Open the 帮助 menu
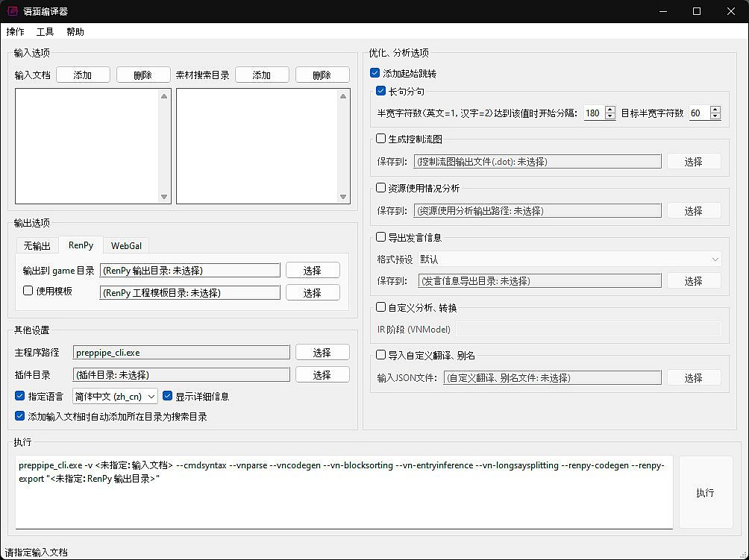Viewport: 749px width, 560px height. pos(75,32)
